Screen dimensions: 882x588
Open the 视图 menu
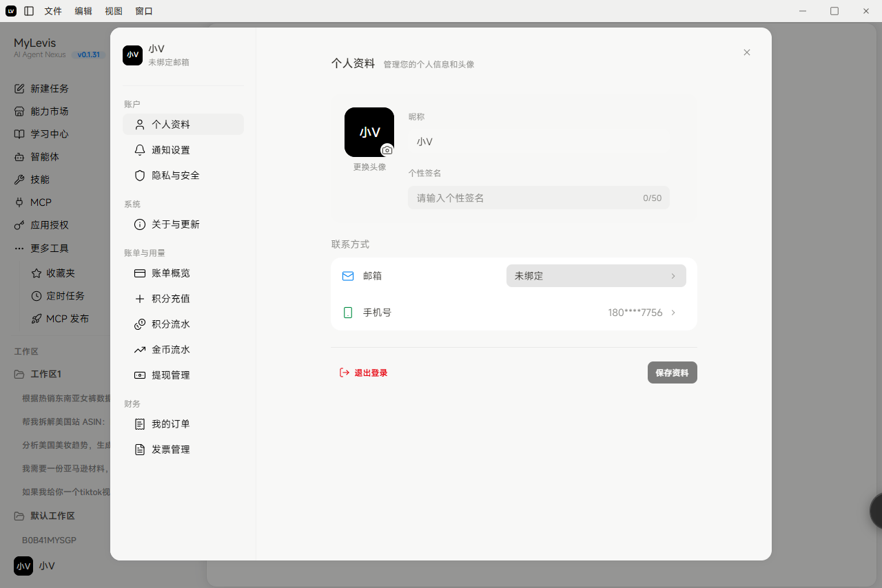pos(114,11)
